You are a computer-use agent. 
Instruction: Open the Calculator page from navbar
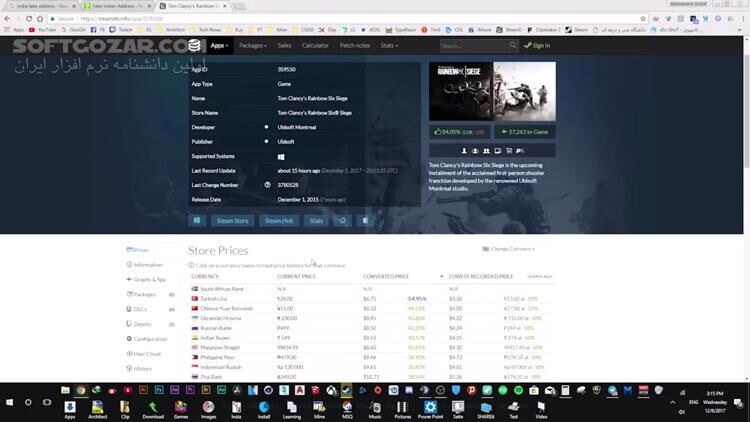[315, 45]
